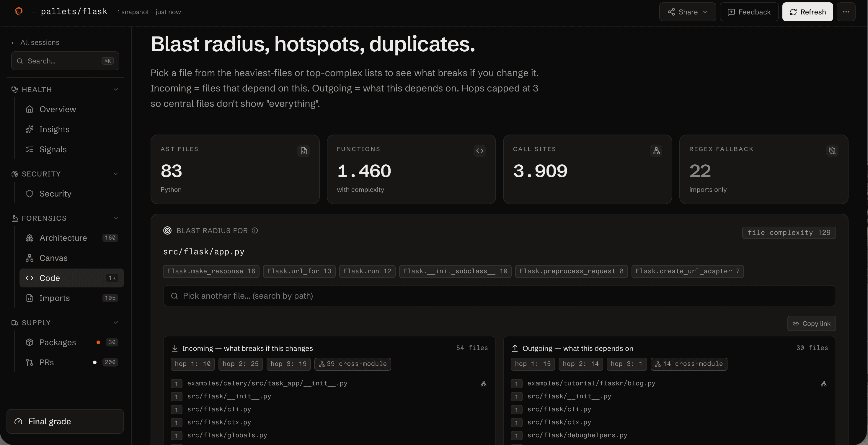Click the Final grade gauge icon
The height and width of the screenshot is (445, 868).
click(x=18, y=421)
